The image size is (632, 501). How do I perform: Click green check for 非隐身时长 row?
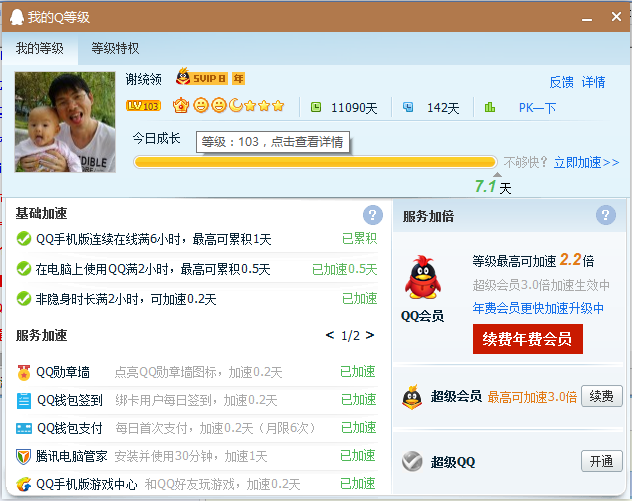point(24,299)
